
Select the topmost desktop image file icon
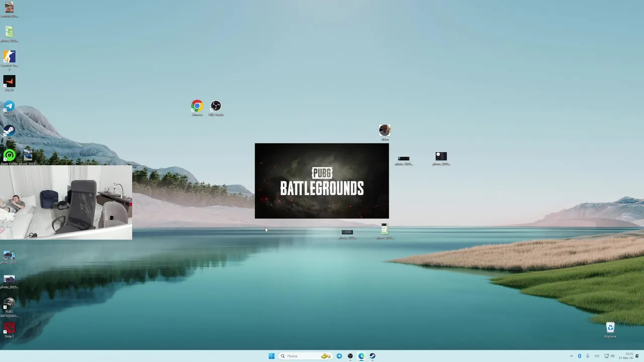click(9, 10)
